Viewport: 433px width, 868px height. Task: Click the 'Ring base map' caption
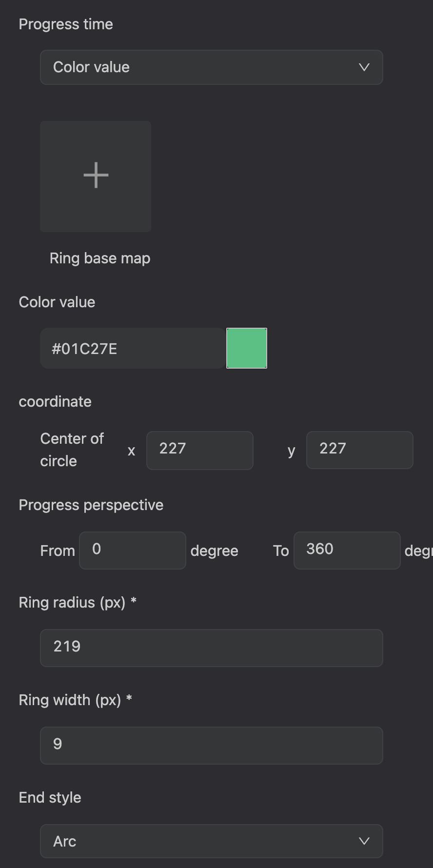tap(100, 258)
